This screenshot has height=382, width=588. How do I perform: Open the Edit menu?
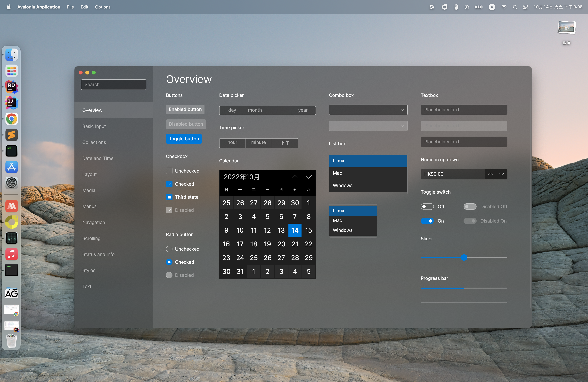(x=84, y=7)
